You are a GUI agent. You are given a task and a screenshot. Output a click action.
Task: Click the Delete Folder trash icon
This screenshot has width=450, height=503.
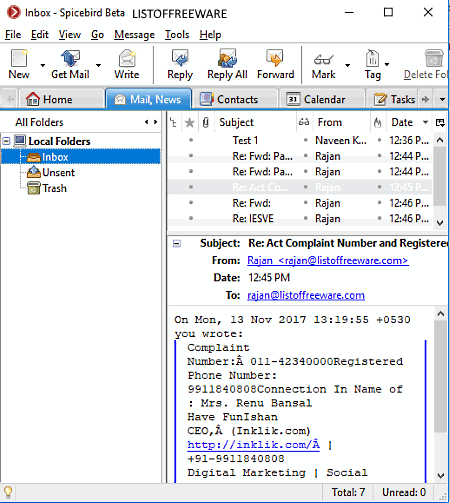pos(434,58)
